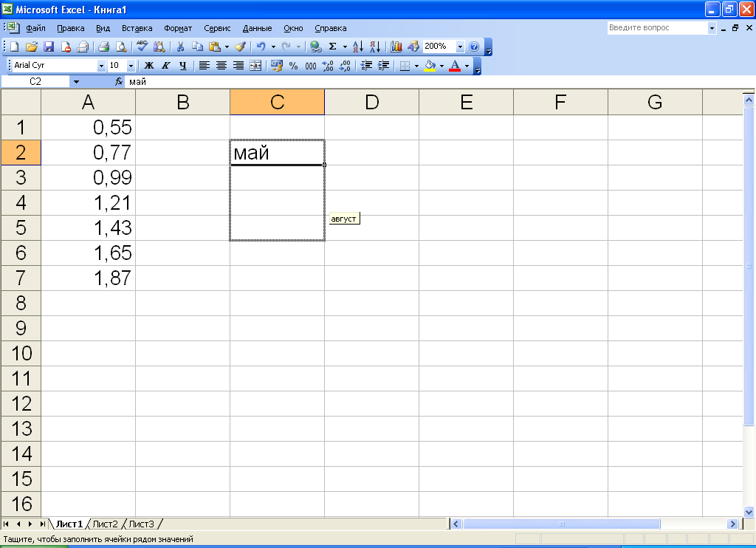Image resolution: width=756 pixels, height=548 pixels.
Task: Merge and center cells with the toolbar icon
Action: (255, 66)
